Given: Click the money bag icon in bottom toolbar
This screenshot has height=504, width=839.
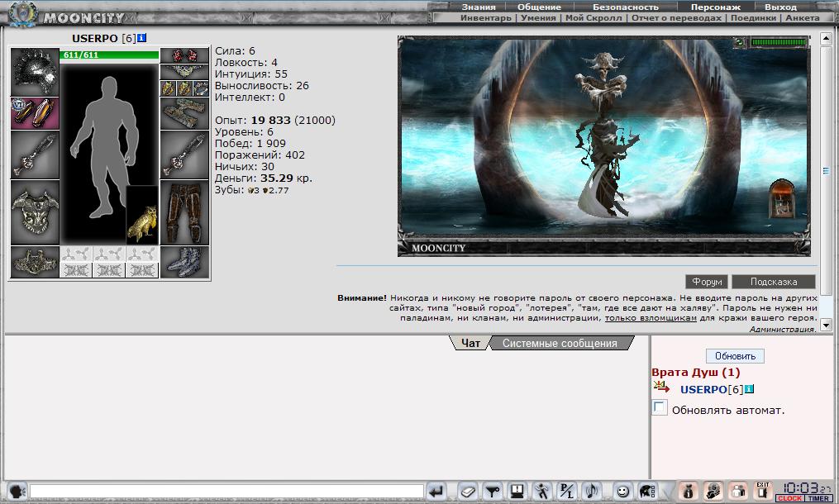Looking at the screenshot, I should 689,491.
